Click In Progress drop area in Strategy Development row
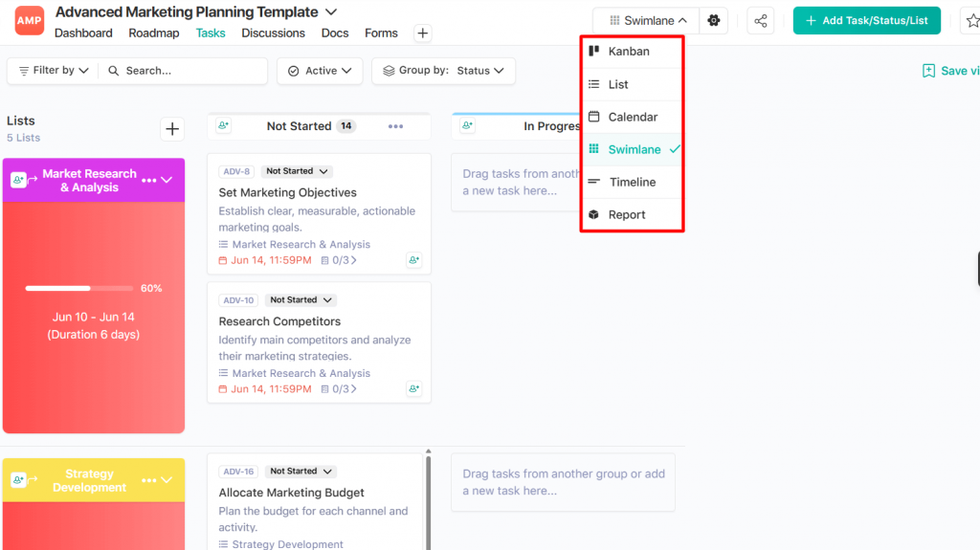This screenshot has height=550, width=980. [x=563, y=482]
